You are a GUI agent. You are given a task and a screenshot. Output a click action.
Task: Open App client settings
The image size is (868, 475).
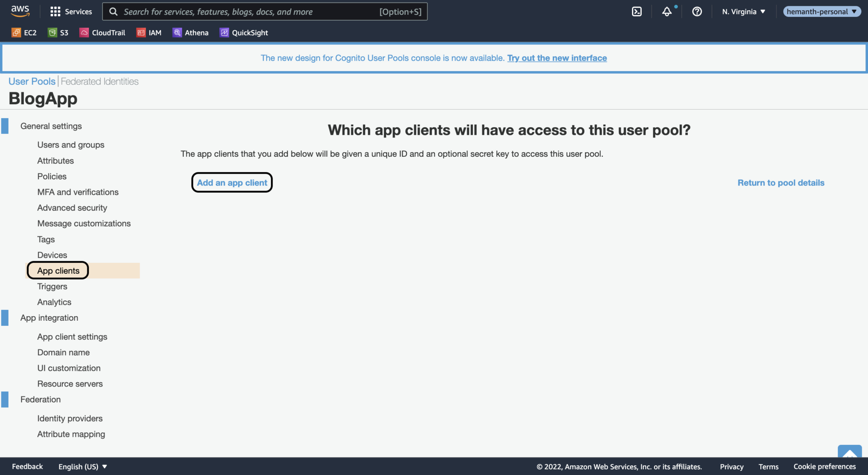coord(72,337)
